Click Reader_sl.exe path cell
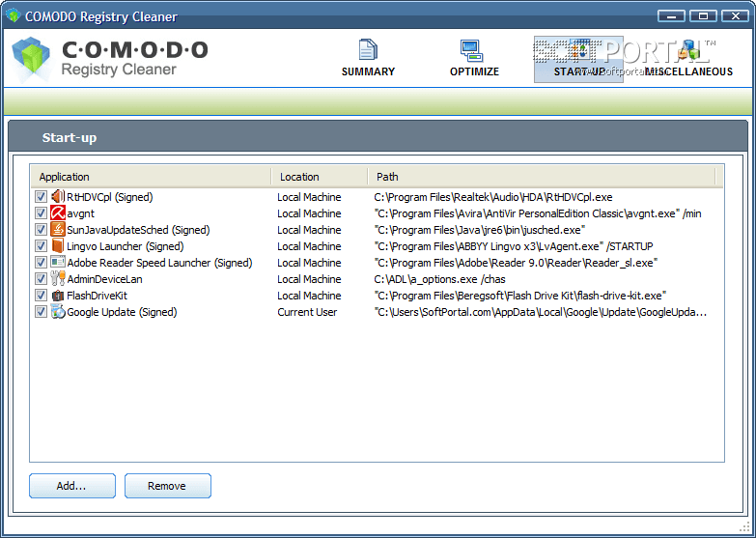Image resolution: width=756 pixels, height=538 pixels. [516, 263]
